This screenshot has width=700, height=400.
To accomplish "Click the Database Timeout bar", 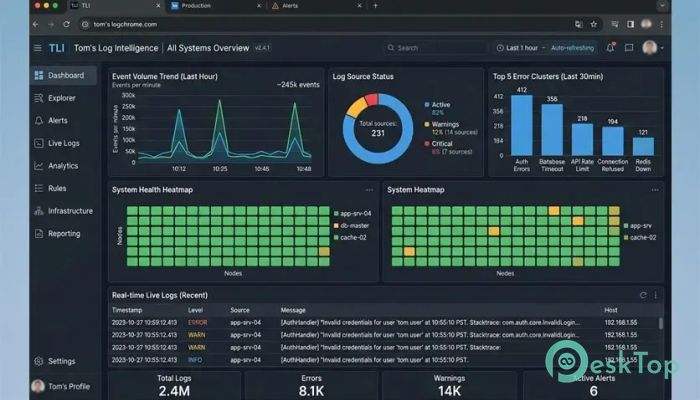I will pos(552,130).
